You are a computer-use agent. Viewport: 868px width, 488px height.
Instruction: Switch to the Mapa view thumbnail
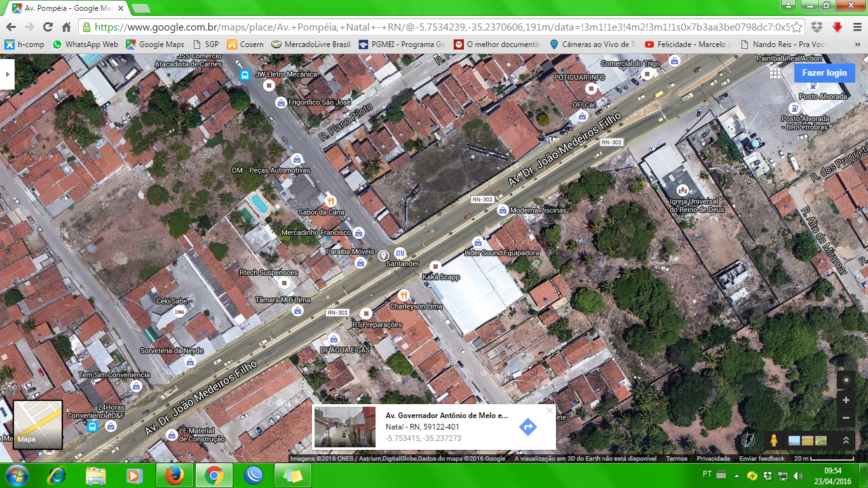tap(38, 424)
